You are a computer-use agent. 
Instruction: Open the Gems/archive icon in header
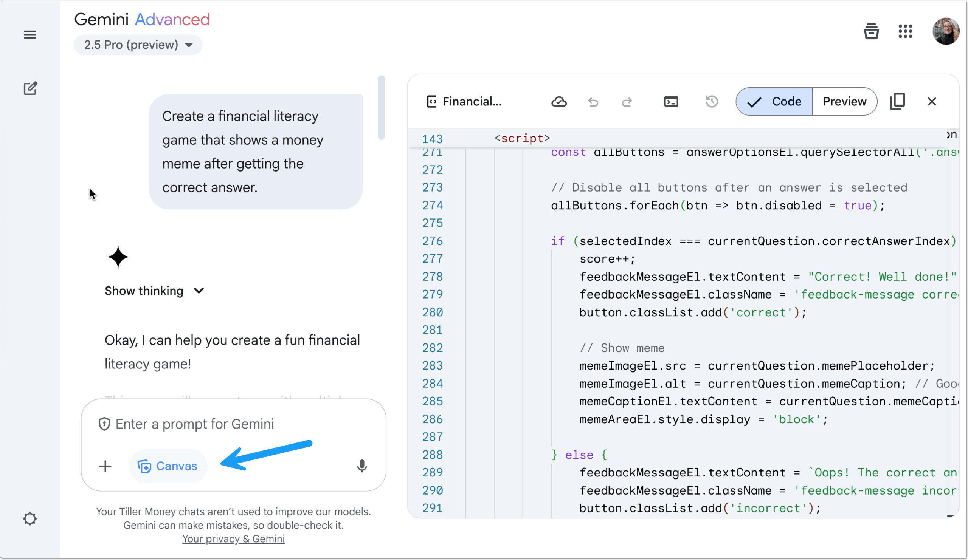[871, 31]
